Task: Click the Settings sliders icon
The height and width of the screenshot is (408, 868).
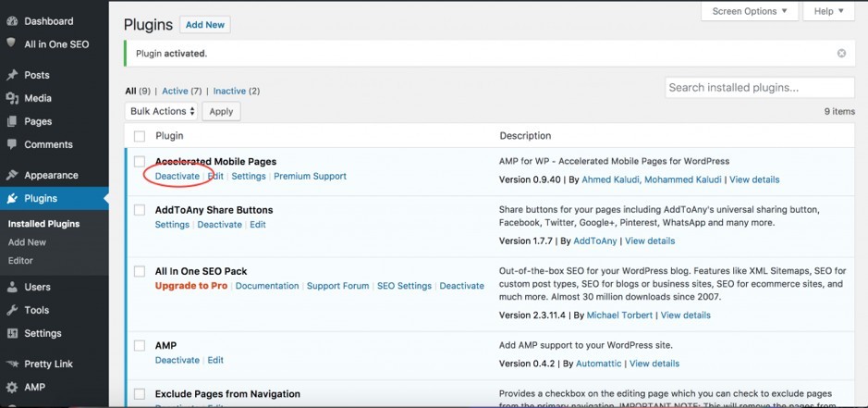Action: coord(12,333)
